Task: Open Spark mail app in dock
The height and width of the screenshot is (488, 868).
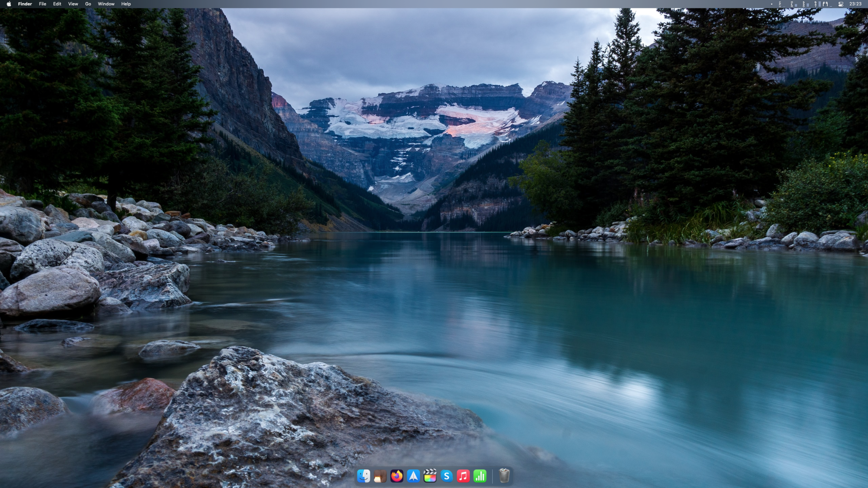Action: [x=413, y=476]
